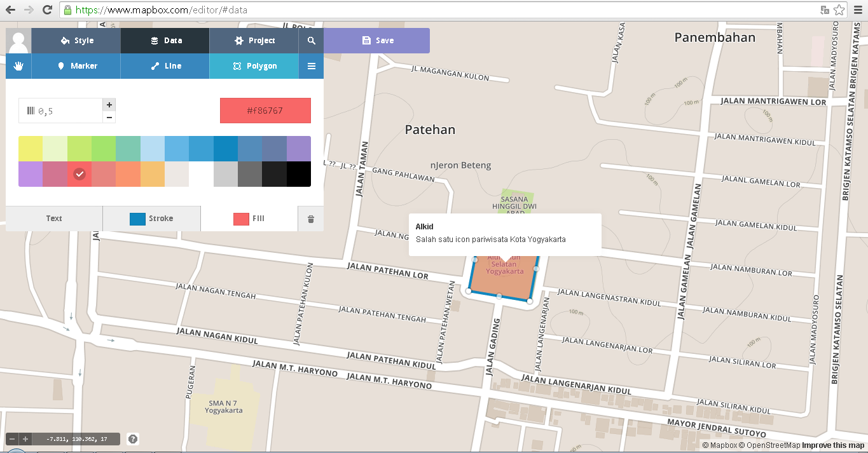The image size is (868, 453).
Task: Open the search tool
Action: point(310,40)
